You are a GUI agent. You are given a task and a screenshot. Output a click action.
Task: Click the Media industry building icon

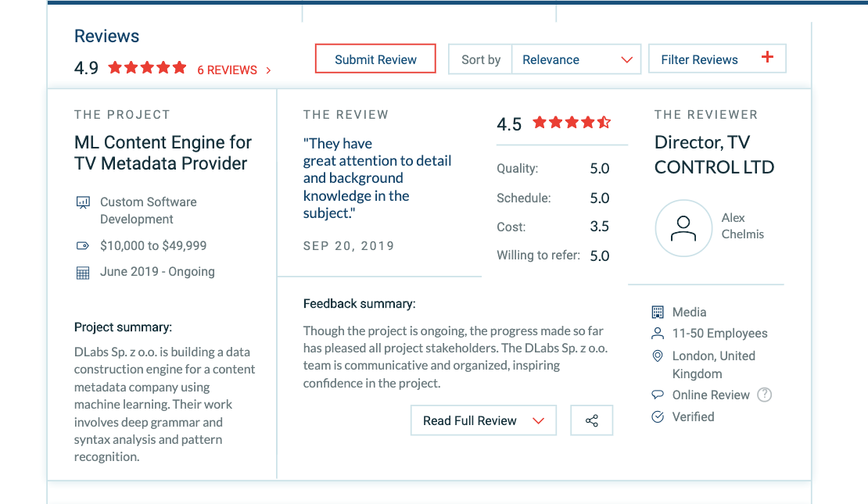point(658,312)
